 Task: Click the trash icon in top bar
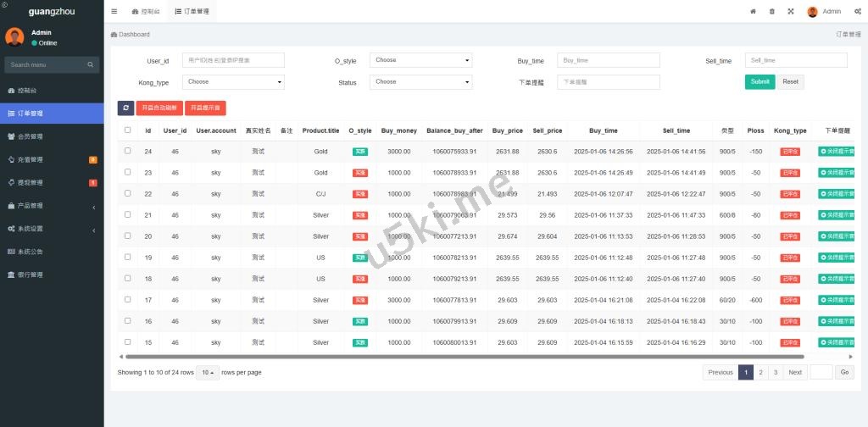(x=771, y=12)
